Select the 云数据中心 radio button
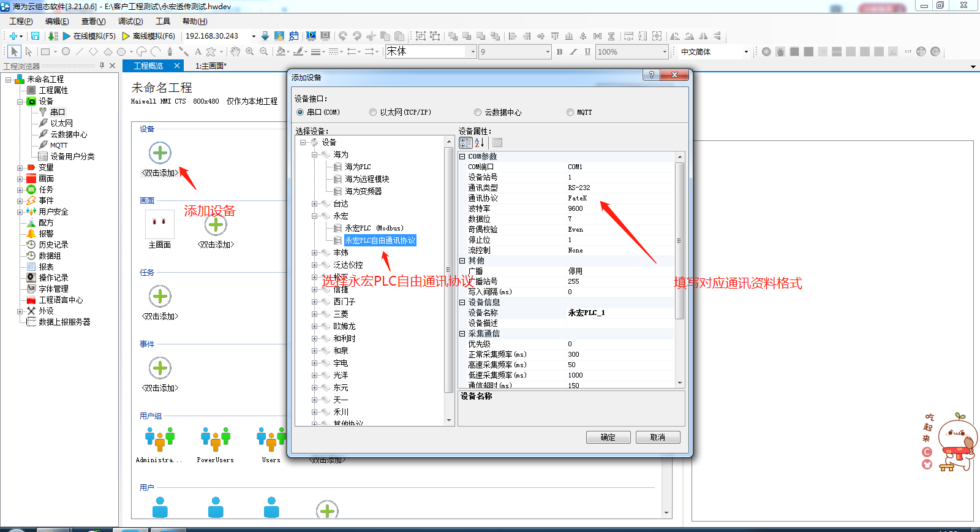The height and width of the screenshot is (532, 980). pyautogui.click(x=478, y=112)
